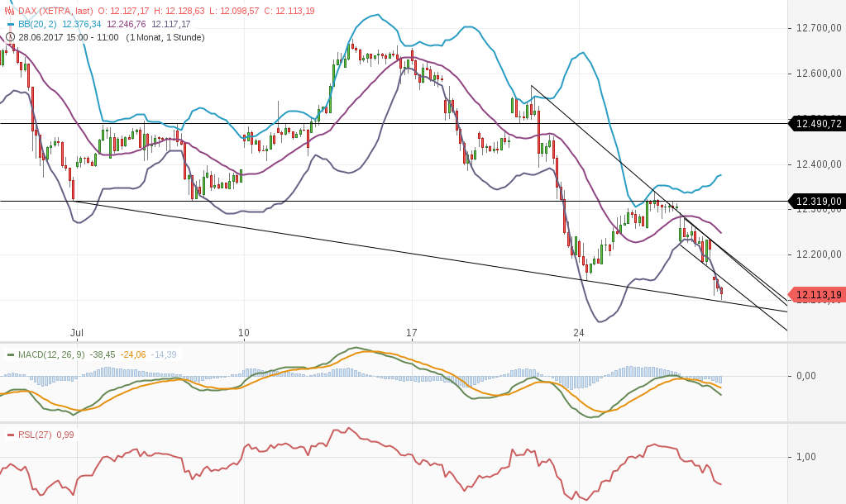The width and height of the screenshot is (846, 504).
Task: Select the candlestick chart icon beside DAX
Action: coord(9,10)
